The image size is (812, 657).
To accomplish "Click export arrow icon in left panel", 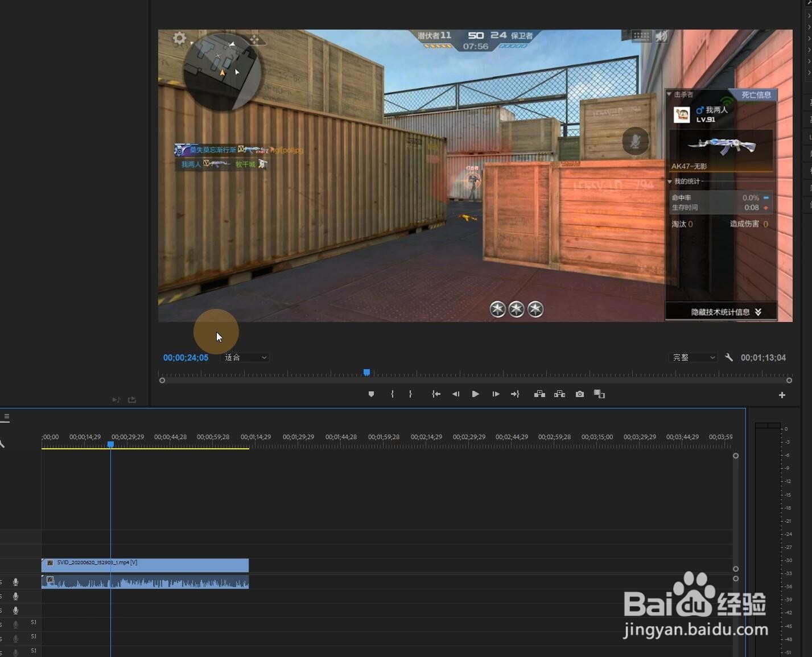I will coord(132,400).
